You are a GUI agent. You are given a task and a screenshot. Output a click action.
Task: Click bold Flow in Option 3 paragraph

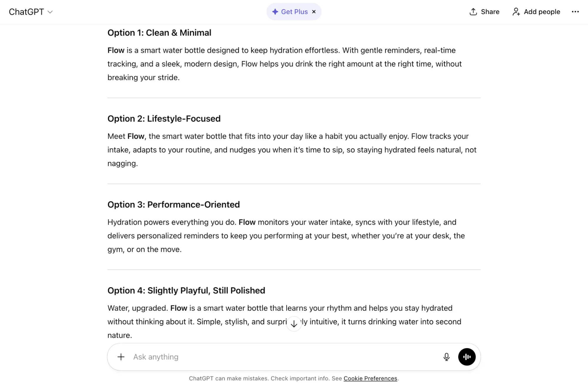click(247, 222)
